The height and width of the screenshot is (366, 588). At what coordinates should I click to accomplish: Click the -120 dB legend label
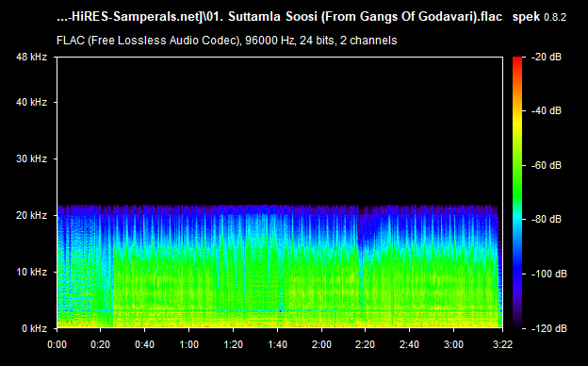[x=548, y=328]
